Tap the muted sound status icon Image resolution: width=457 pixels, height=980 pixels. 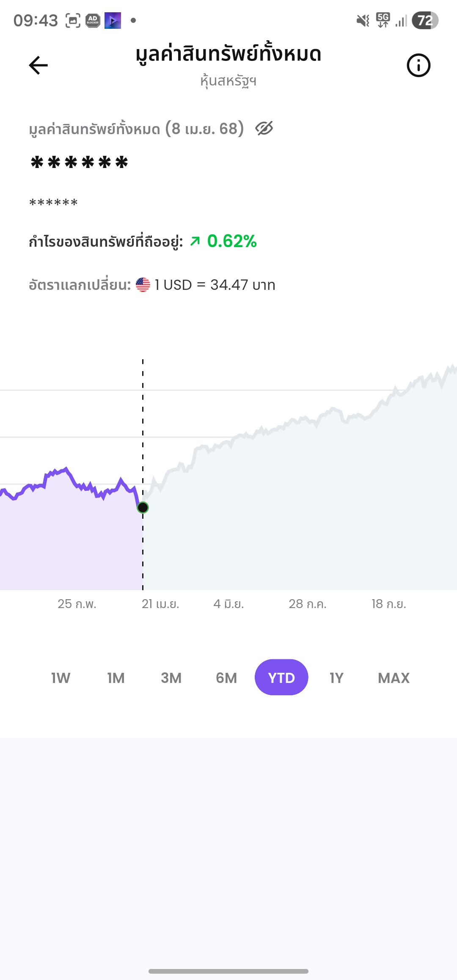363,20
